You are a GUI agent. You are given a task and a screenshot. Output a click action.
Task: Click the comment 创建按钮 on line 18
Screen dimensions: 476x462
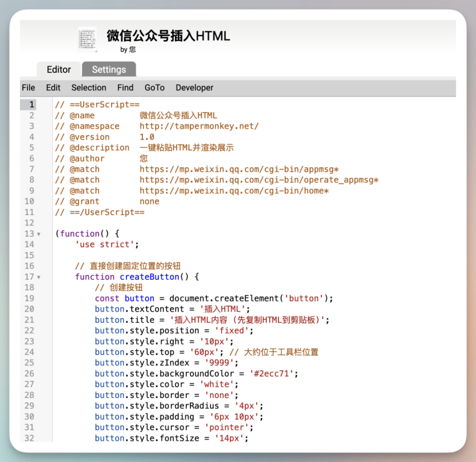pos(126,288)
